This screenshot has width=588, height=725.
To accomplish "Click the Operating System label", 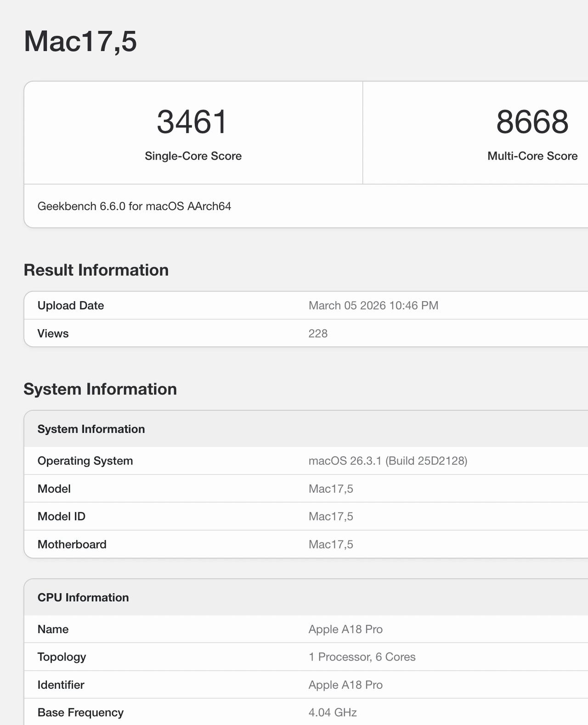I will point(85,461).
